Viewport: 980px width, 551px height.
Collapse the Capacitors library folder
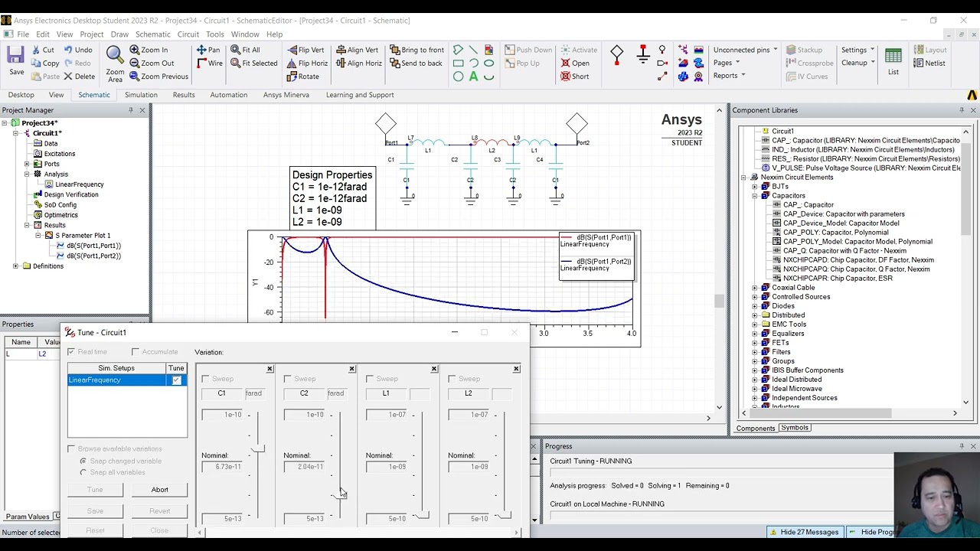(755, 196)
